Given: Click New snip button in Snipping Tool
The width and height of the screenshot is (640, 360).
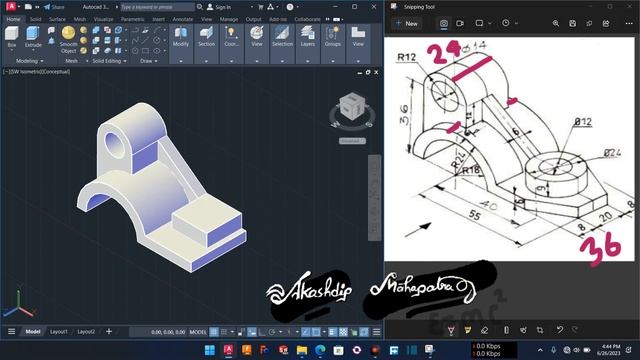Looking at the screenshot, I should click(x=407, y=23).
